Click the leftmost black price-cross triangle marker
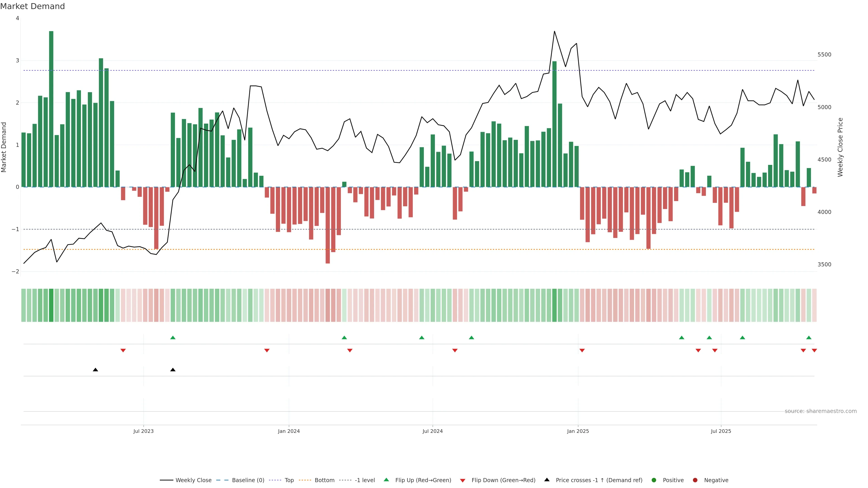 coord(95,370)
